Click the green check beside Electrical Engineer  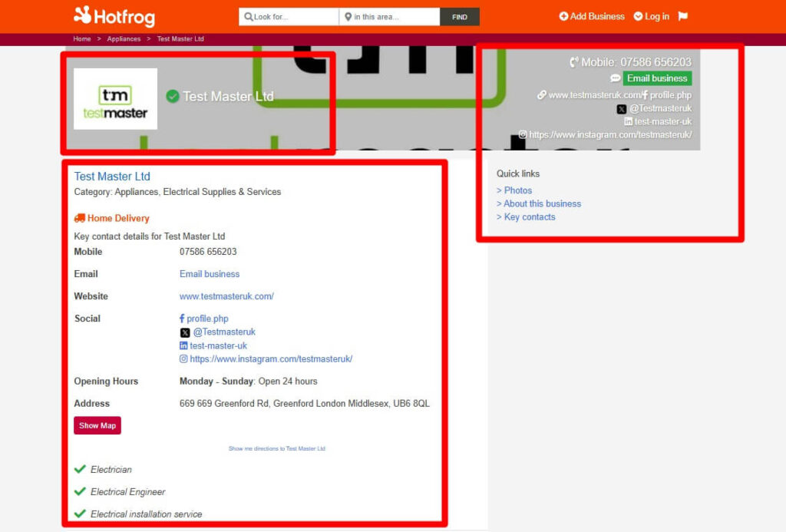(x=80, y=491)
